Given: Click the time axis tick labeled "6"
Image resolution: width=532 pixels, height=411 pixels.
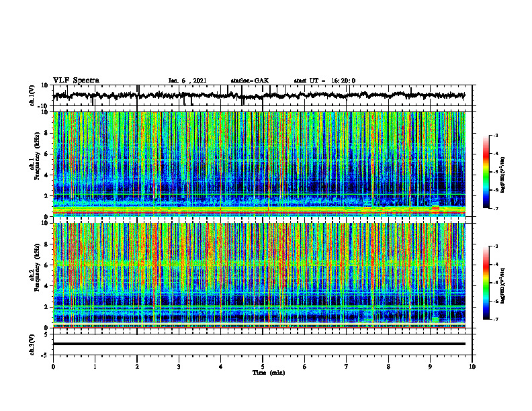Looking at the screenshot, I should [x=304, y=367].
